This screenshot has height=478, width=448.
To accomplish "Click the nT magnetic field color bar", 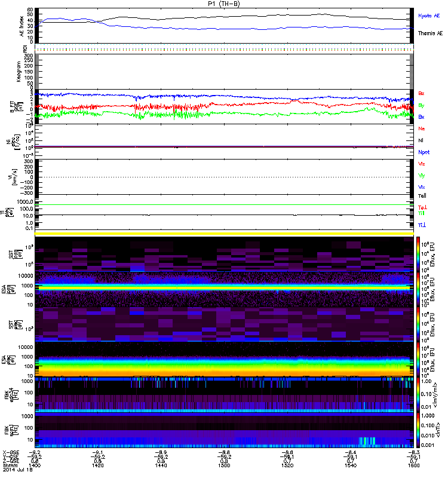I will click(418, 430).
